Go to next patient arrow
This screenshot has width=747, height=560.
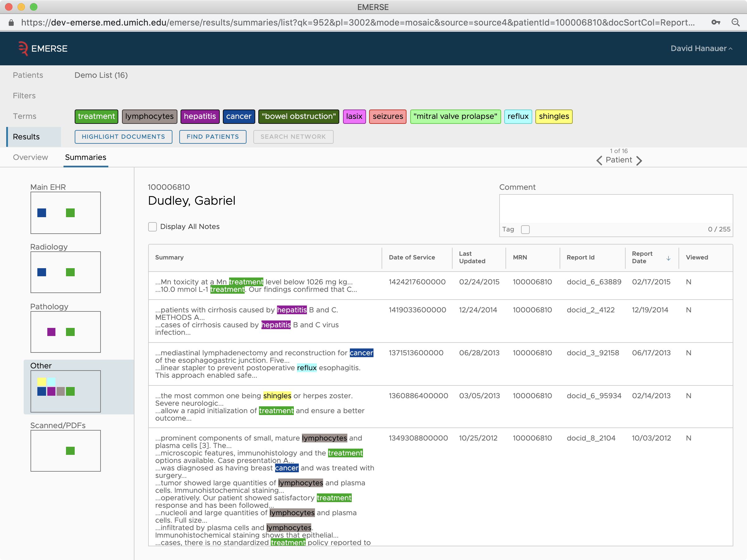[639, 160]
